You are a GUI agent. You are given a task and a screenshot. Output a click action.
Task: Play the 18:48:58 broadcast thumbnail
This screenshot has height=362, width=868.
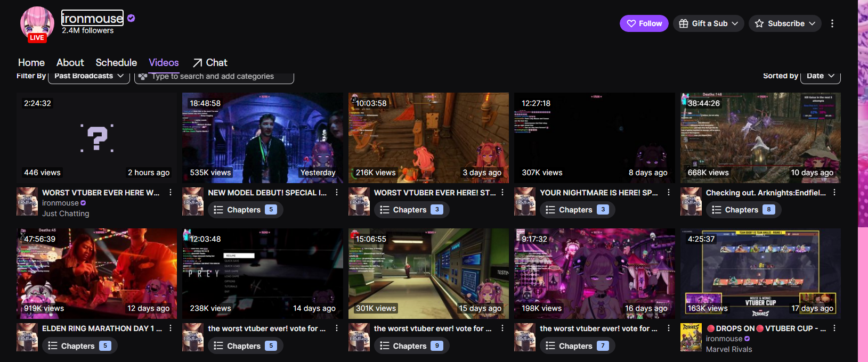[263, 138]
